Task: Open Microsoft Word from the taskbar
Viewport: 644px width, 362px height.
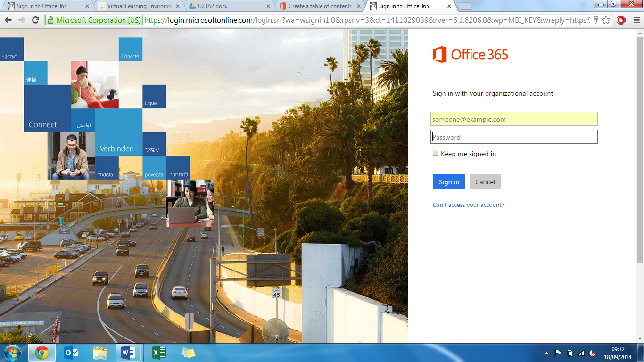Action: [130, 353]
